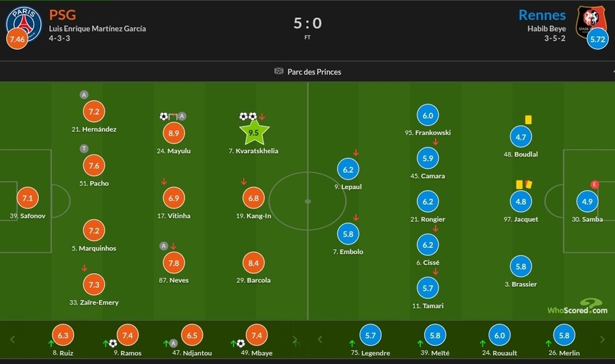Viewport: 615px width, 364px height.
Task: Open manager Habib Beye's profile
Action: tap(547, 29)
